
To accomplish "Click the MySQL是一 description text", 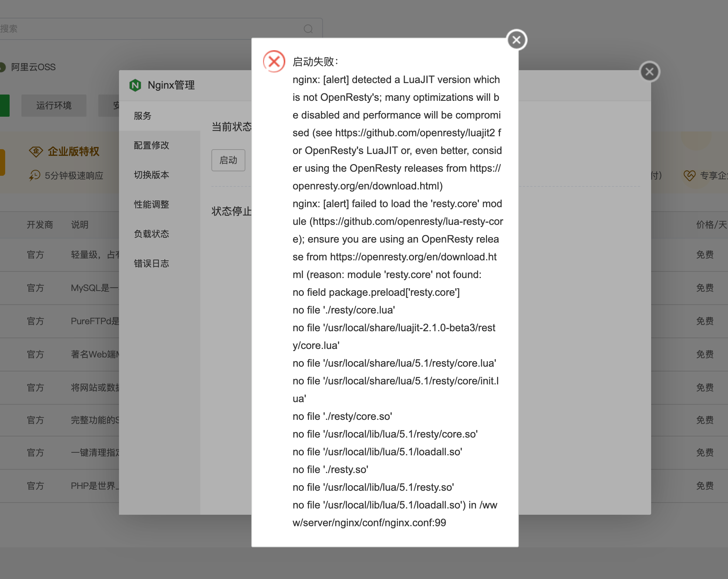I will (x=95, y=288).
